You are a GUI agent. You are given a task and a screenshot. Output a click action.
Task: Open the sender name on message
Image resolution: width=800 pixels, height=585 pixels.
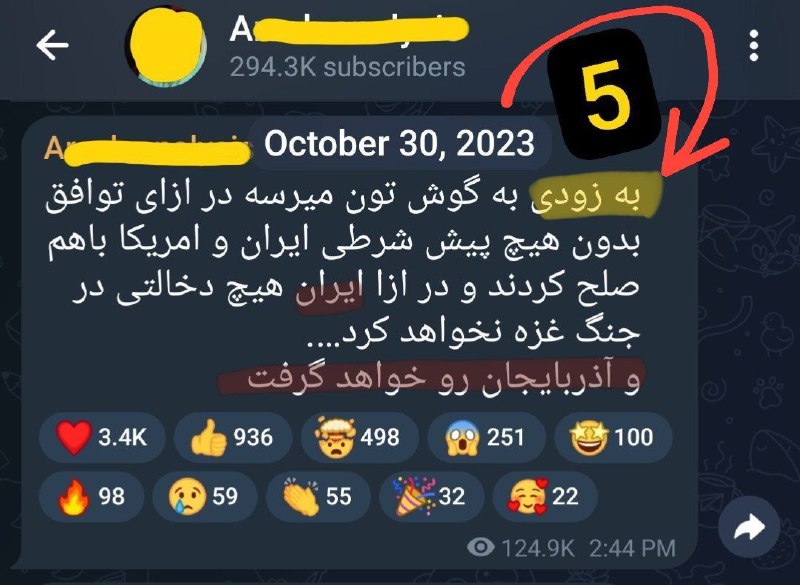(x=148, y=149)
